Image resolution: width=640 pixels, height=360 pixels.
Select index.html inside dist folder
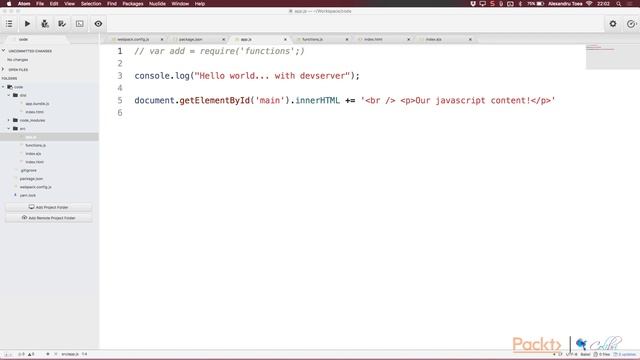pyautogui.click(x=34, y=112)
